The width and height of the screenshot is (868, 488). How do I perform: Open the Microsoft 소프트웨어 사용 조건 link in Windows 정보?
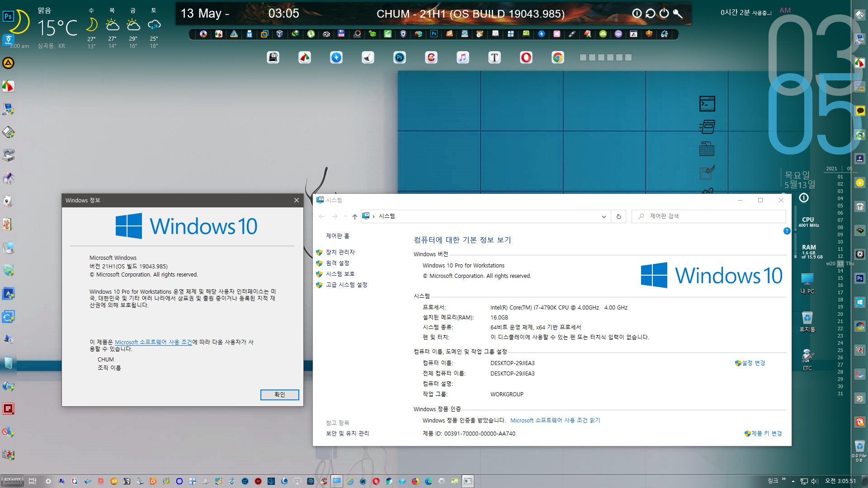[153, 342]
